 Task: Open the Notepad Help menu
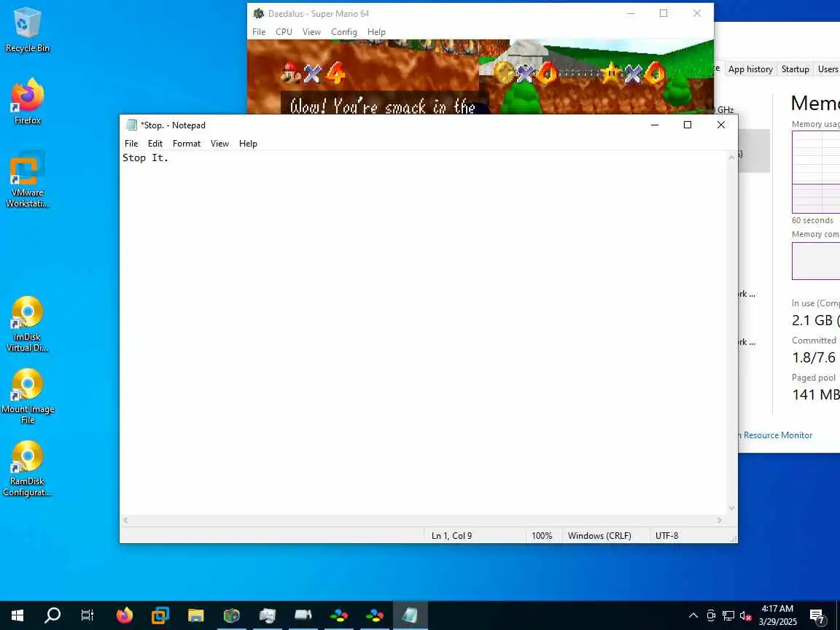pyautogui.click(x=248, y=144)
